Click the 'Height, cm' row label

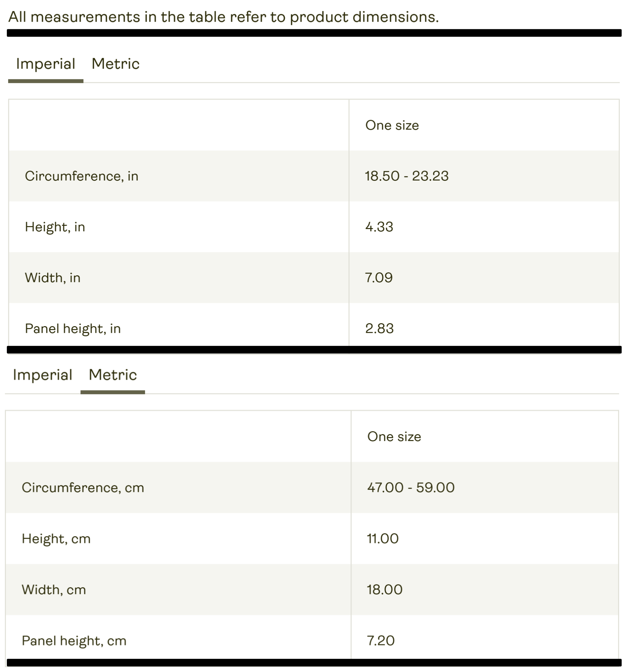pyautogui.click(x=56, y=539)
